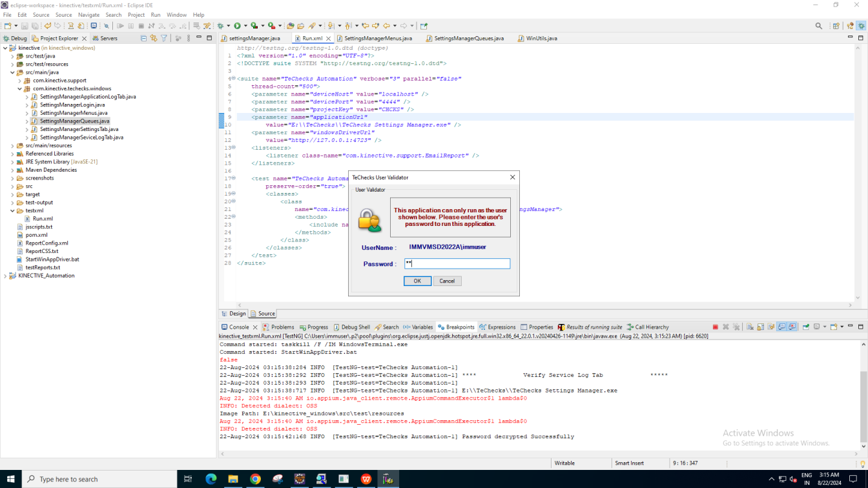Open the Run button dropdown arrow
The width and height of the screenshot is (868, 488).
[x=244, y=26]
